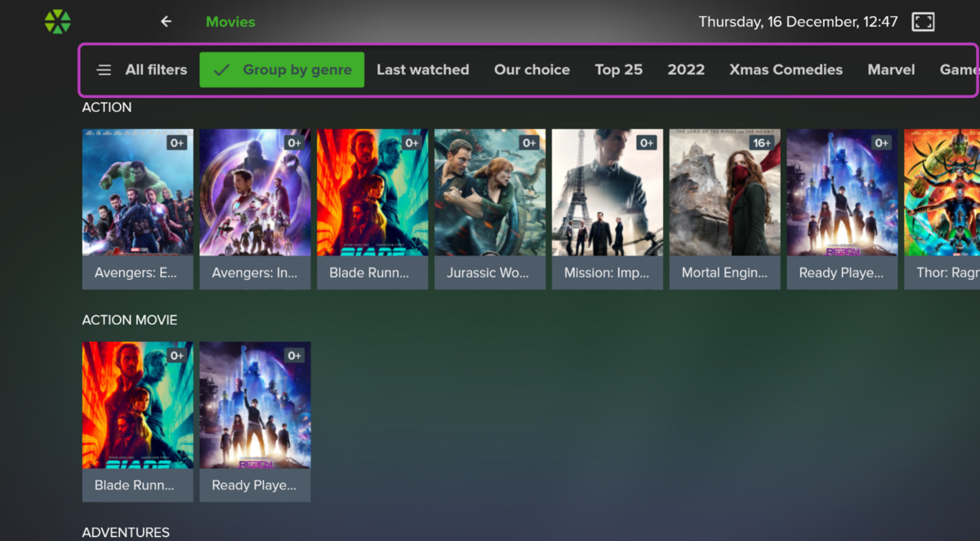Choose the Xmas Comedies filter

pos(786,70)
